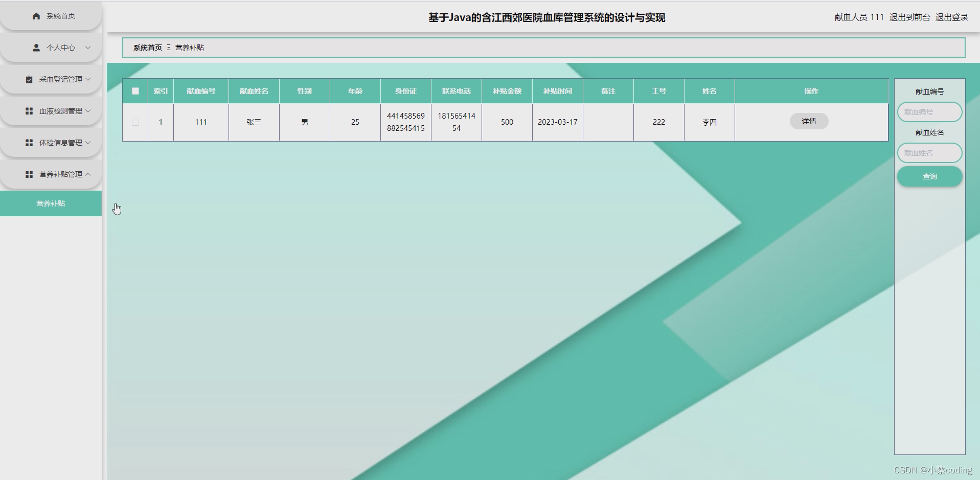Viewport: 980px width, 480px height.
Task: Expand the 血液检测管理 chevron
Action: coord(88,111)
